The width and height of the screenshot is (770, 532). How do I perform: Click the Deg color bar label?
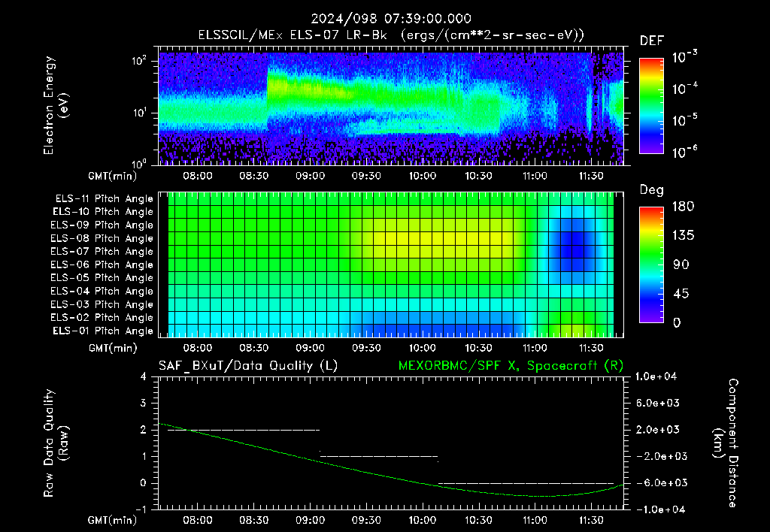tap(652, 190)
